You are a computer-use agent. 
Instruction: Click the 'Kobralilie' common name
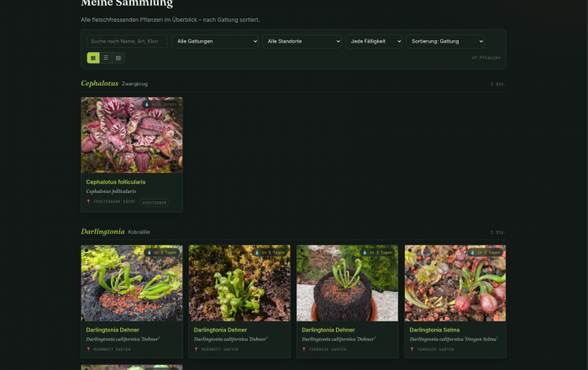139,232
